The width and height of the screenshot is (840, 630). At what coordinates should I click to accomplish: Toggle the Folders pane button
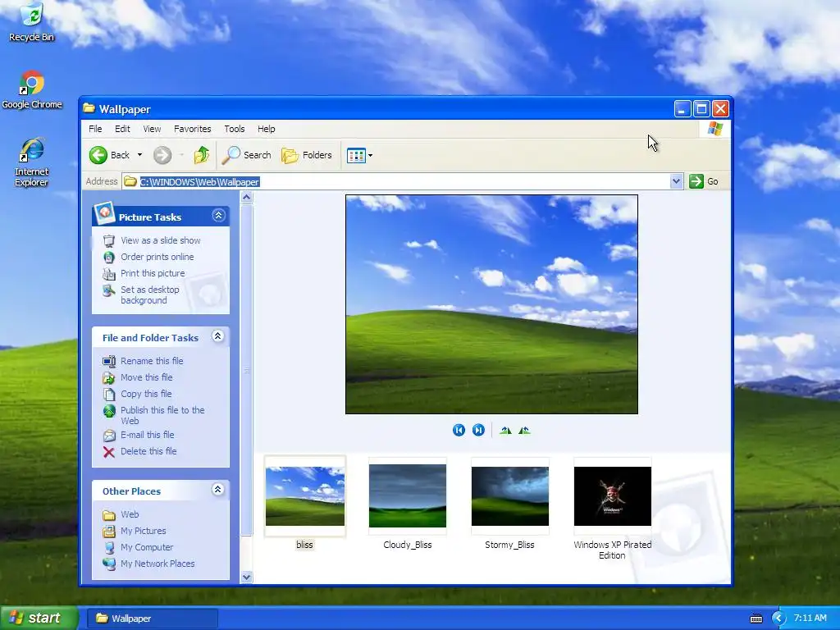tap(307, 155)
